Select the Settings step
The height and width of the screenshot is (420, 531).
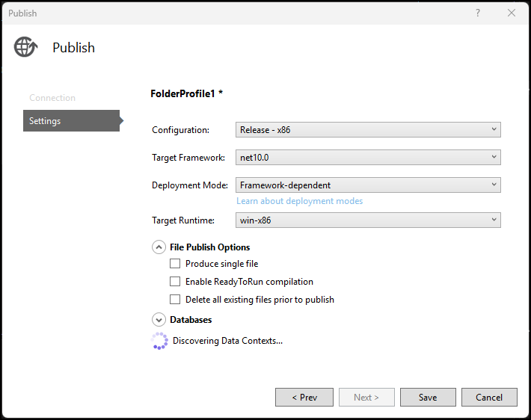(x=71, y=121)
